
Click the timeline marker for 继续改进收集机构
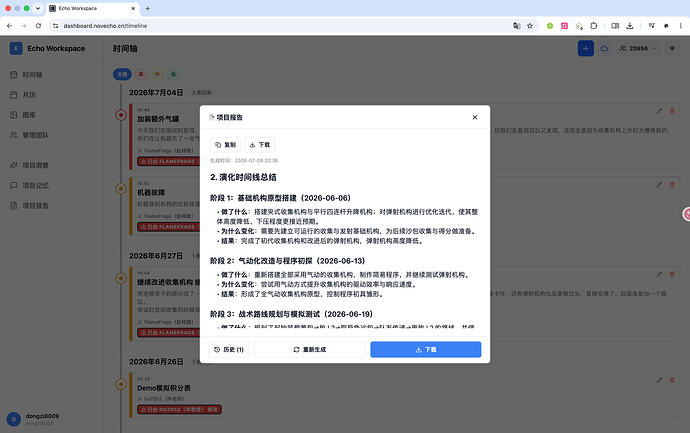[x=121, y=279]
